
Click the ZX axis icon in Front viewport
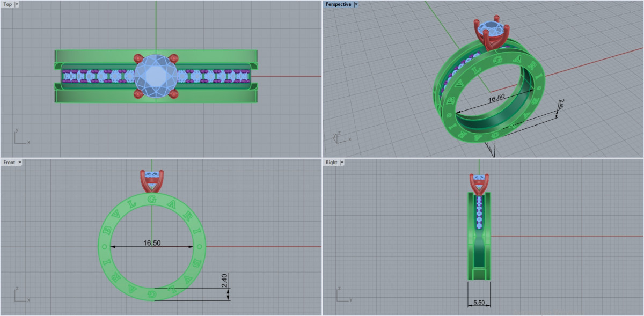[20, 295]
